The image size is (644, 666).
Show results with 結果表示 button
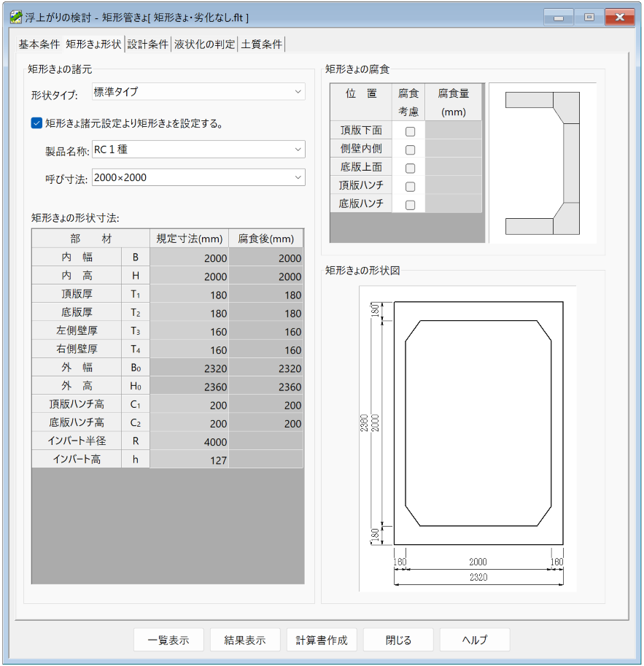tap(245, 640)
